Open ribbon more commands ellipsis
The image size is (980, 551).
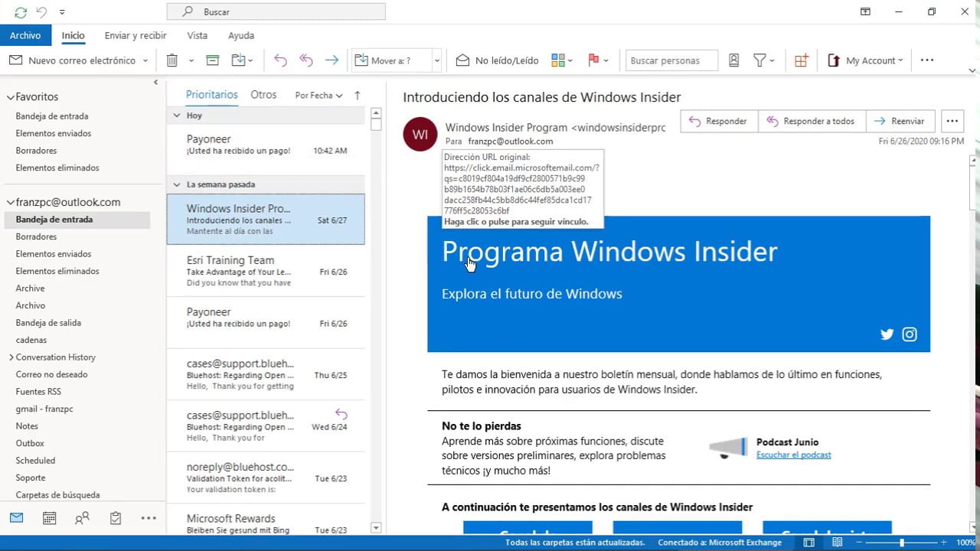click(927, 60)
